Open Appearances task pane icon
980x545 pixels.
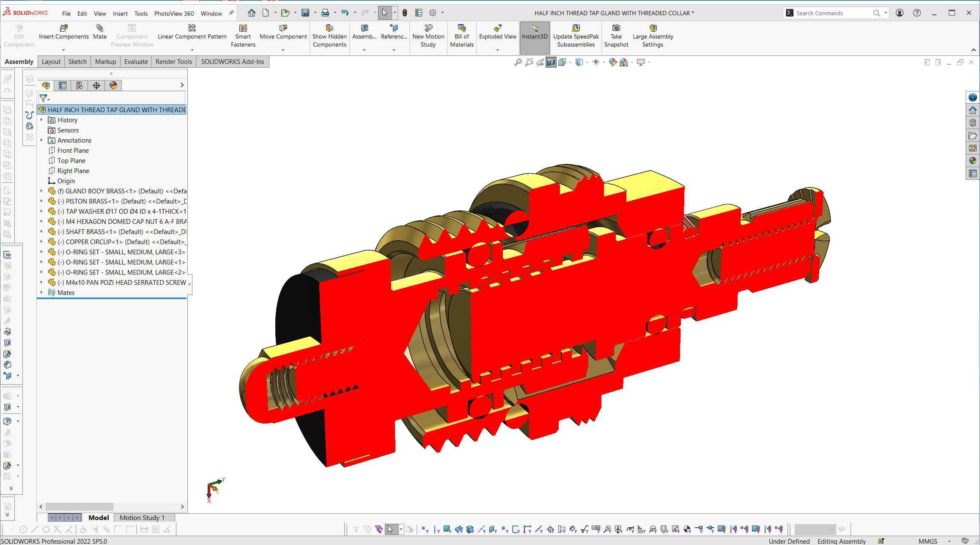972,161
